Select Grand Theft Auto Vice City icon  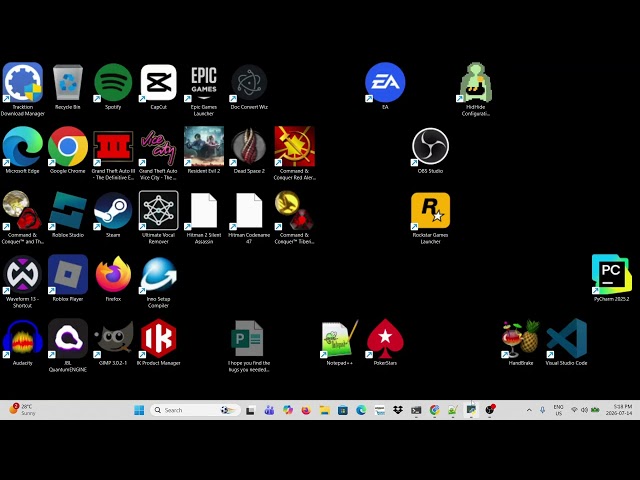pos(158,153)
